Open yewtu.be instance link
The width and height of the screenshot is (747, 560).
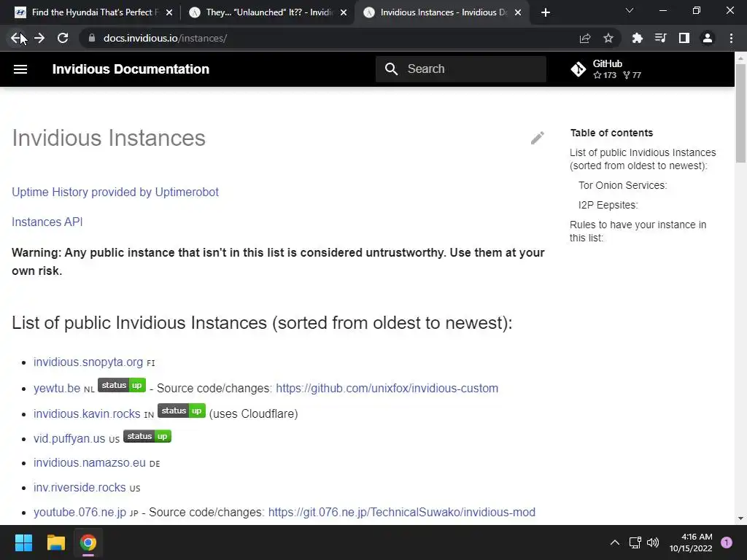[x=57, y=388]
